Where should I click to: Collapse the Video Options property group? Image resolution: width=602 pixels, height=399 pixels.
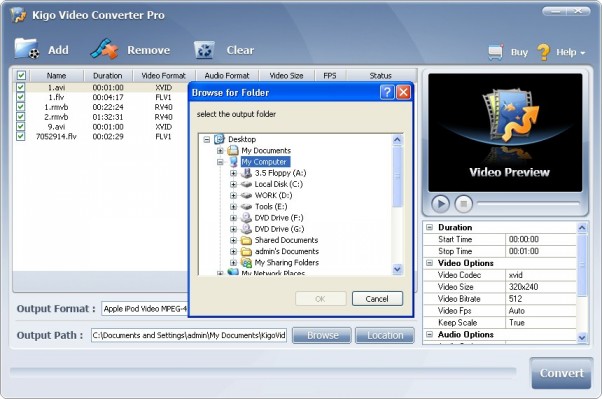[430, 263]
